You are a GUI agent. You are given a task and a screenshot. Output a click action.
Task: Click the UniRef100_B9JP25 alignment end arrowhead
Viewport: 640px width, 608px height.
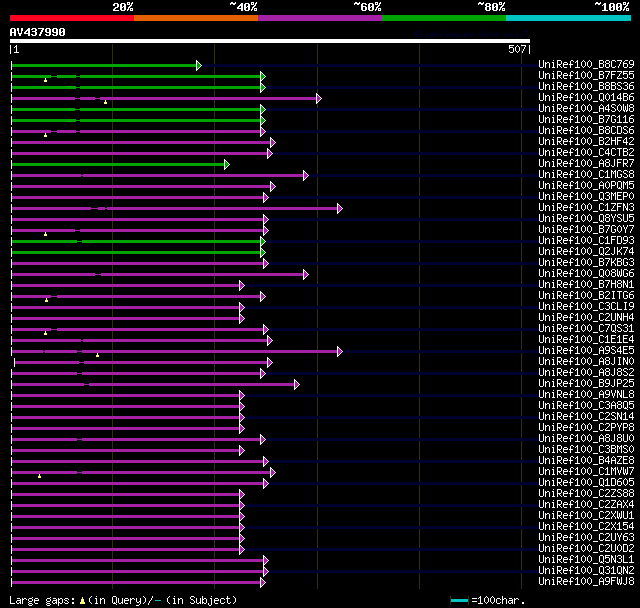click(297, 384)
